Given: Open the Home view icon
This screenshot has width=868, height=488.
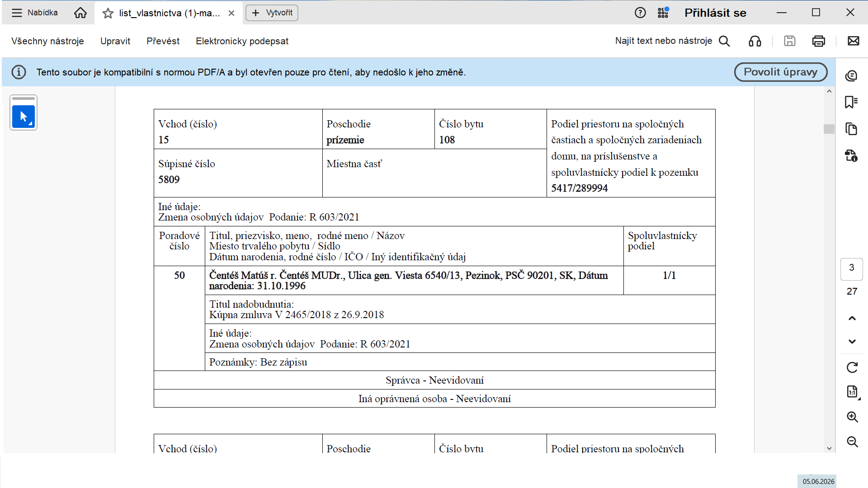Looking at the screenshot, I should (x=80, y=13).
